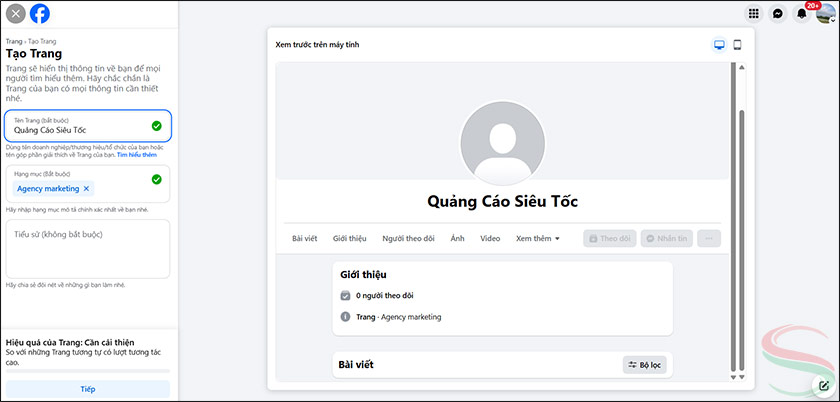840x402 pixels.
Task: Open the notifications bell icon
Action: click(801, 14)
